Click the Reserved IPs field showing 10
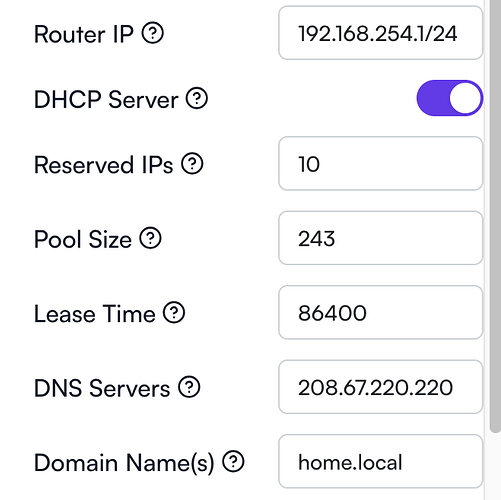The height and width of the screenshot is (500, 501). 380,164
